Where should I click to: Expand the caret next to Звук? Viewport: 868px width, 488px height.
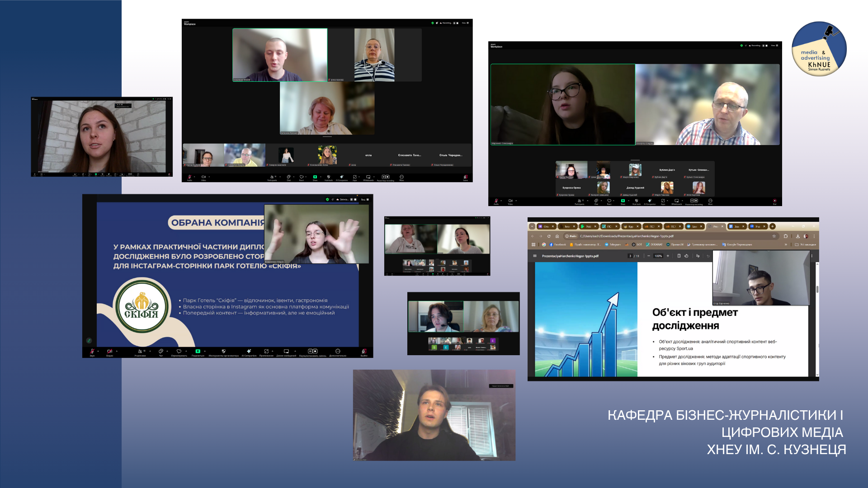(x=98, y=351)
